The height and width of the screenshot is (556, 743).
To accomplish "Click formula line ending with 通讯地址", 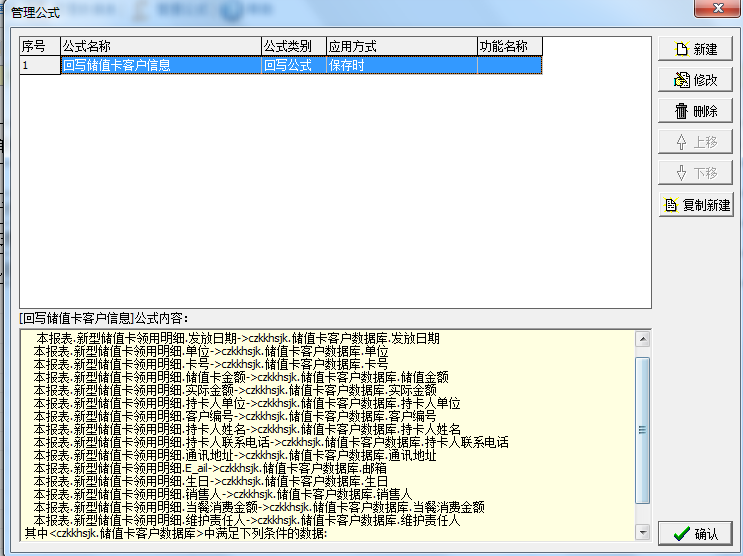I will point(235,456).
